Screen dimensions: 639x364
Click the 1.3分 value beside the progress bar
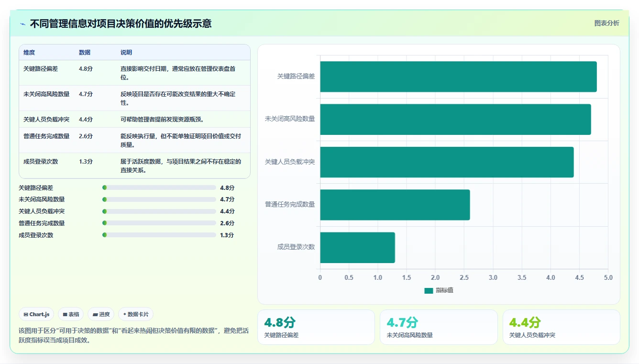(227, 235)
